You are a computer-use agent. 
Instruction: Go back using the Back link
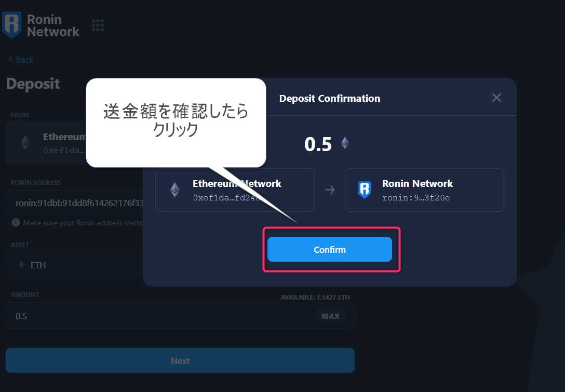[x=21, y=59]
